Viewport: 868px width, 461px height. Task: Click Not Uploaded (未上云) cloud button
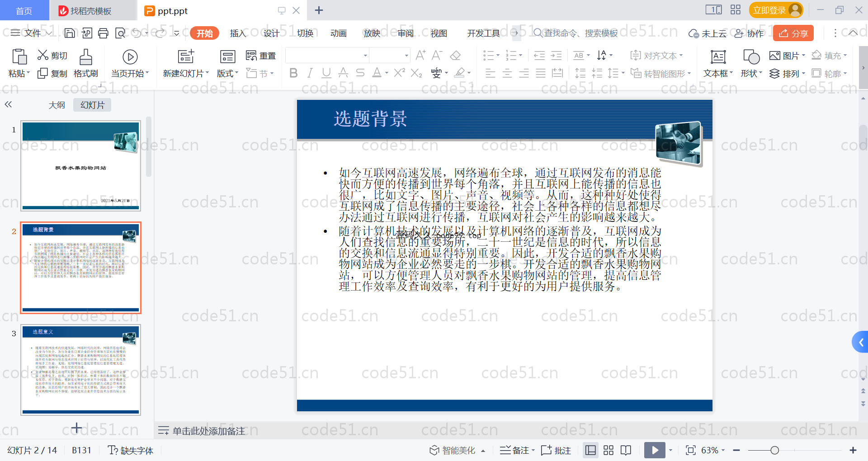[x=707, y=33]
